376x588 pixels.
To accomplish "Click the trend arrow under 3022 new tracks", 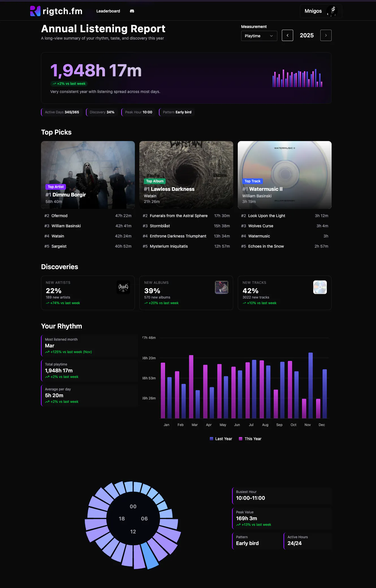I will [x=244, y=303].
